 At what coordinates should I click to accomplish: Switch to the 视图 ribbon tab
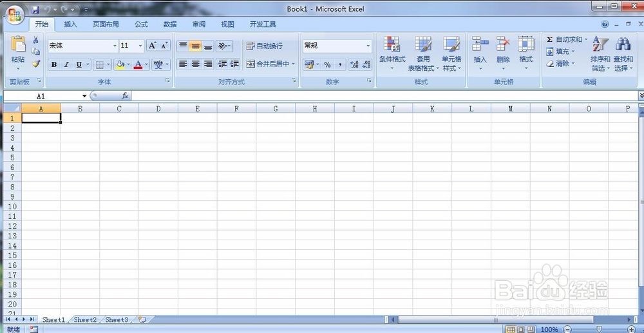[227, 24]
